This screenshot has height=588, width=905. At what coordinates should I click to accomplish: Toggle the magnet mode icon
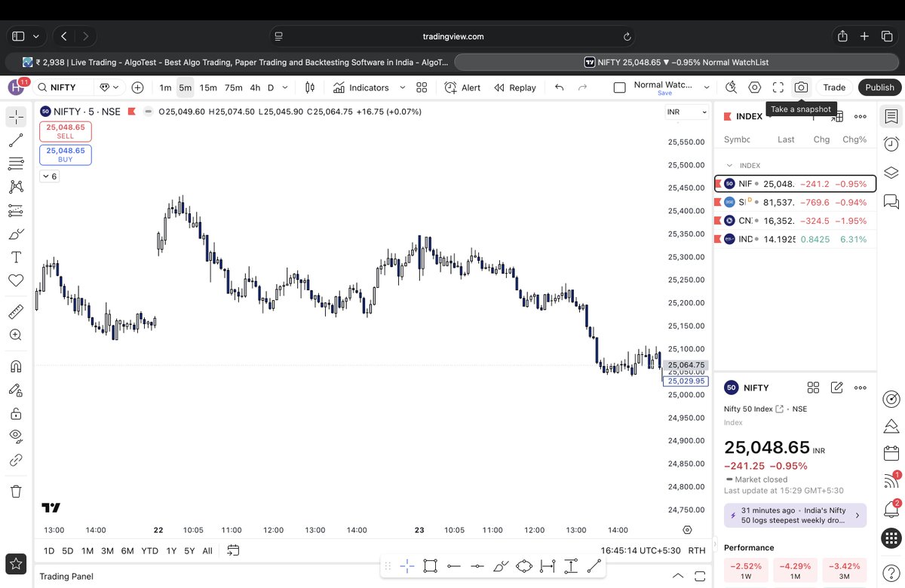[16, 366]
